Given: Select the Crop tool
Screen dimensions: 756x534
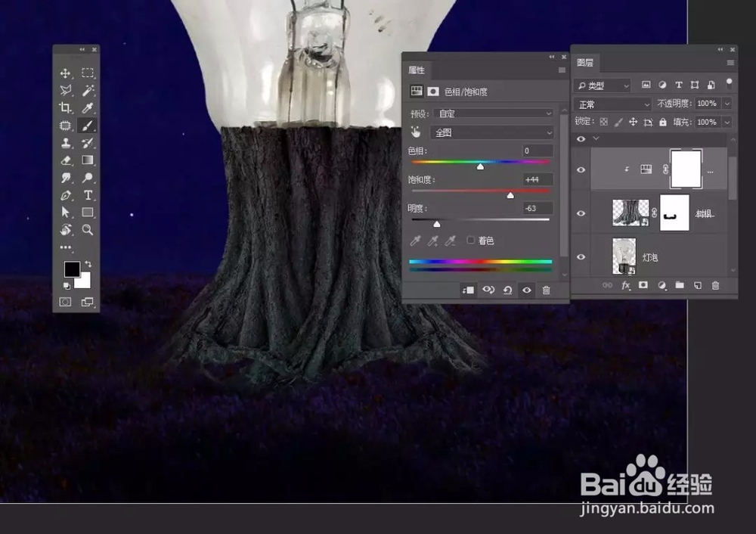Looking at the screenshot, I should tap(65, 107).
